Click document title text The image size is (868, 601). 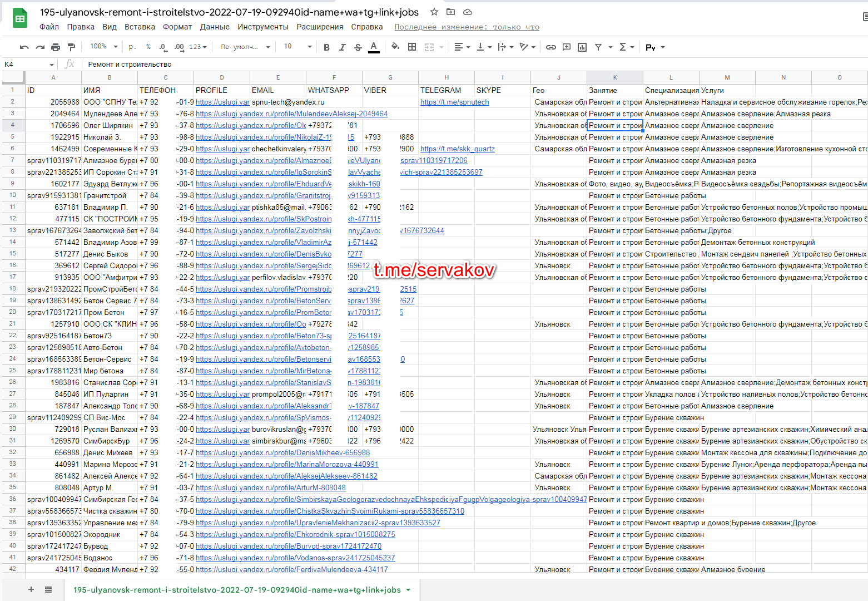(x=229, y=12)
